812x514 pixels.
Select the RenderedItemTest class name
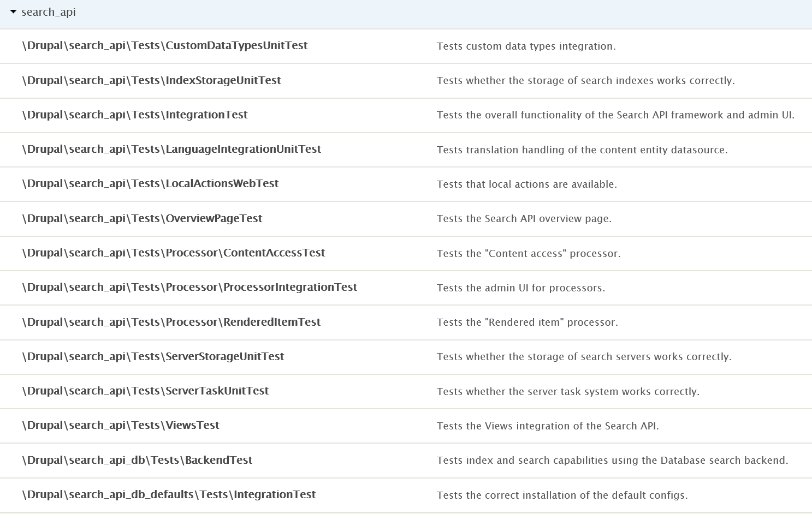click(x=171, y=322)
